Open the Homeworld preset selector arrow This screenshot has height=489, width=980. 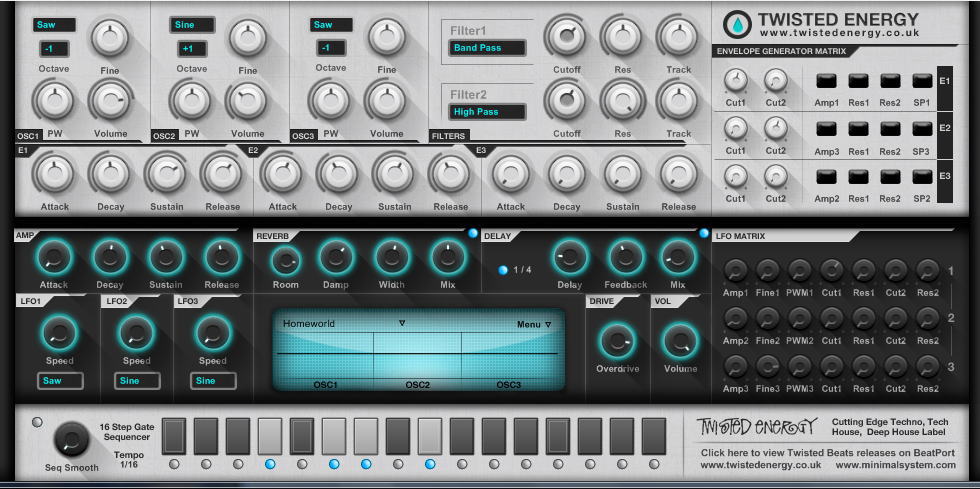pyautogui.click(x=402, y=323)
